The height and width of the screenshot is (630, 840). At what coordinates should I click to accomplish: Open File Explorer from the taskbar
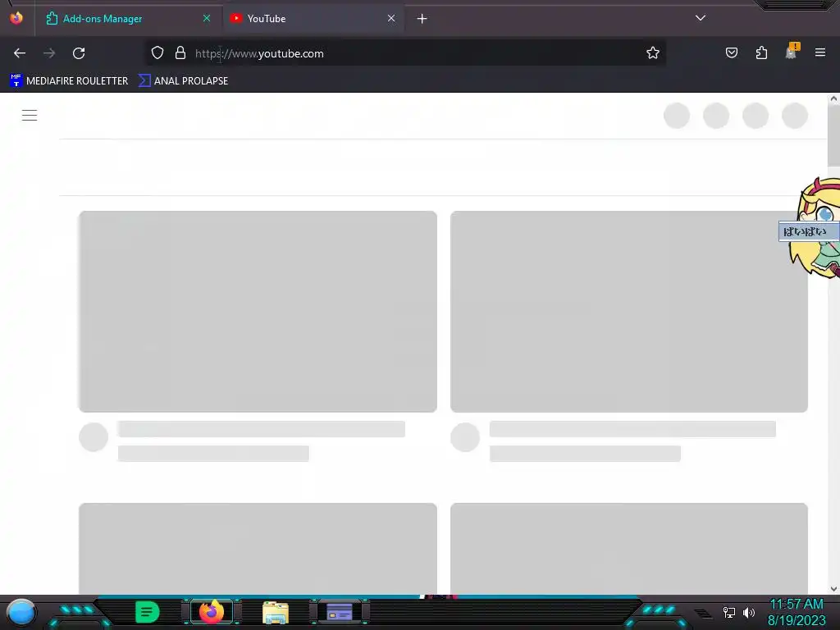tap(276, 613)
